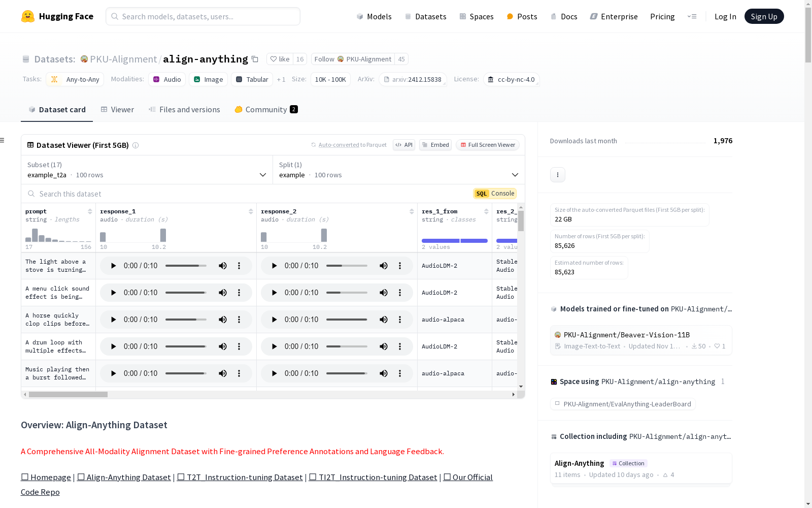The width and height of the screenshot is (812, 508).
Task: Open the PKU-Alignment/Beaver-Vision-11B model card
Action: pyautogui.click(x=641, y=340)
